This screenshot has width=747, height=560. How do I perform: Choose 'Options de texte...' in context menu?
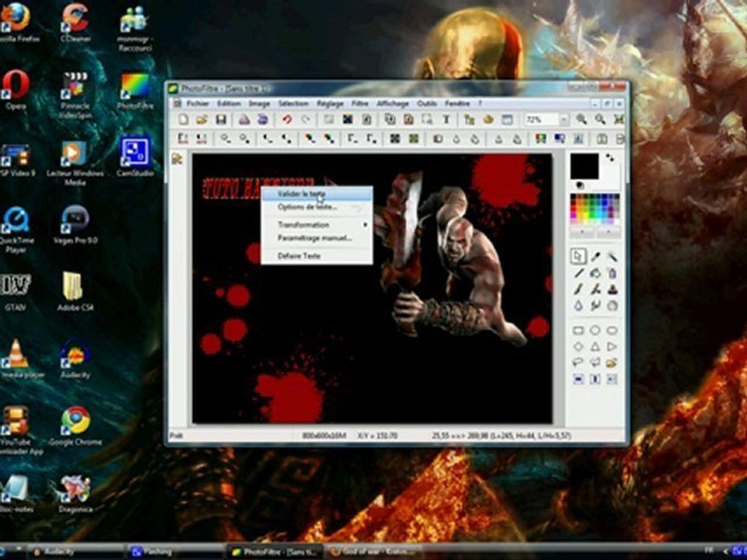pos(317,207)
